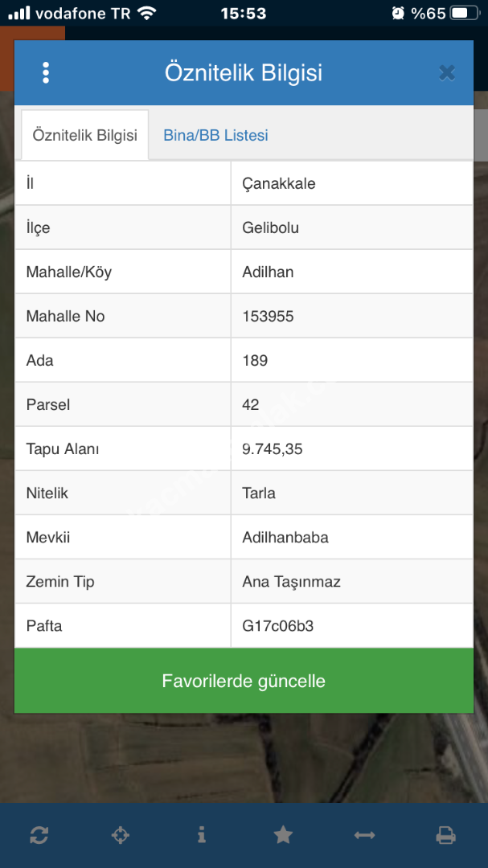The height and width of the screenshot is (868, 488).
Task: Select the Öznitelik Bilgisi tab
Action: point(84,136)
